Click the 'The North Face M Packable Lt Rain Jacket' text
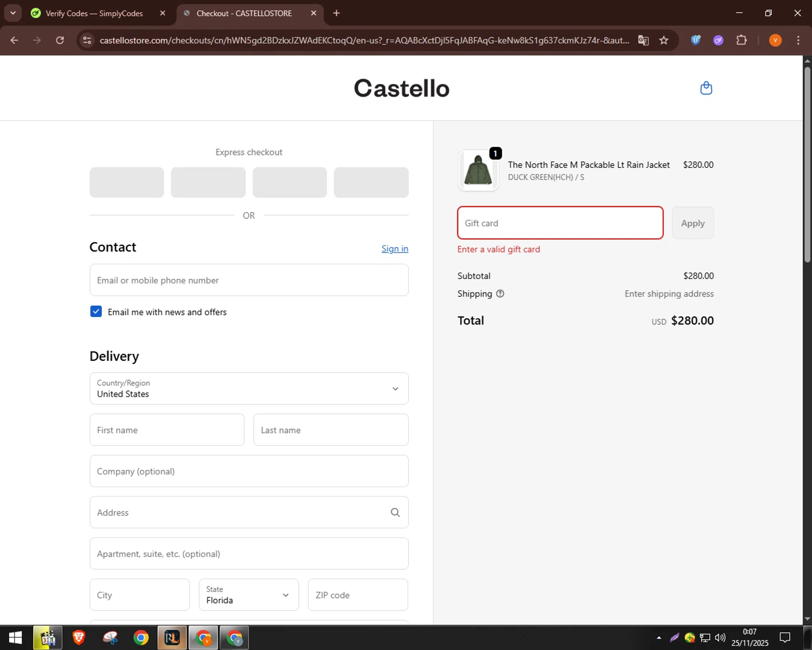The image size is (812, 650). 588,165
